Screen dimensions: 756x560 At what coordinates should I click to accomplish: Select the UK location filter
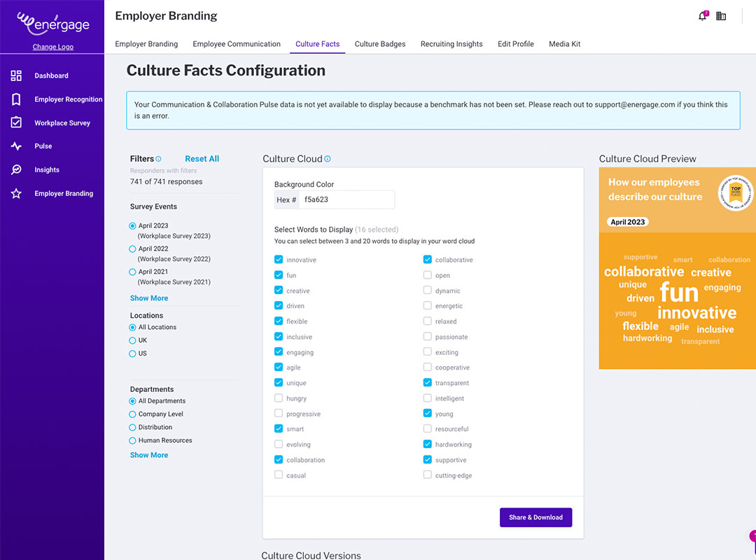[133, 340]
